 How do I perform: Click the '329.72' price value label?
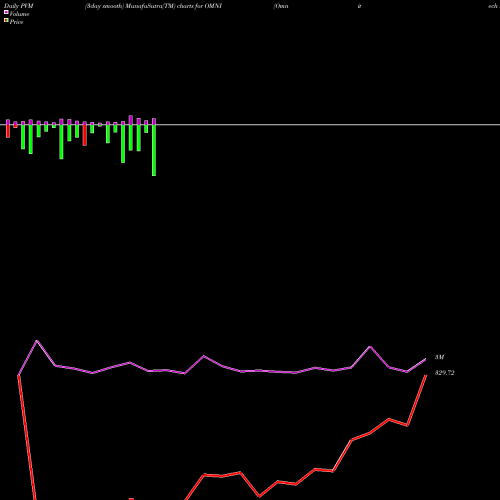click(x=444, y=373)
